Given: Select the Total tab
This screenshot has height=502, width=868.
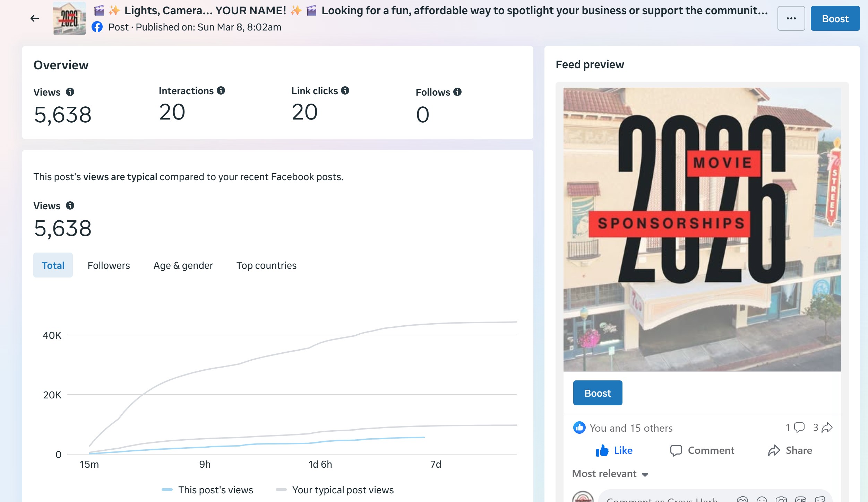Looking at the screenshot, I should pos(53,265).
